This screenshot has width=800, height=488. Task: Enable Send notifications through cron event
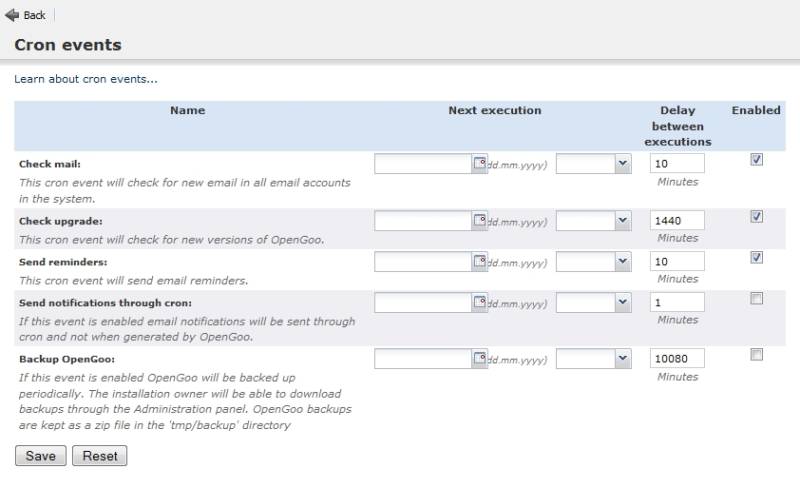[x=757, y=298]
